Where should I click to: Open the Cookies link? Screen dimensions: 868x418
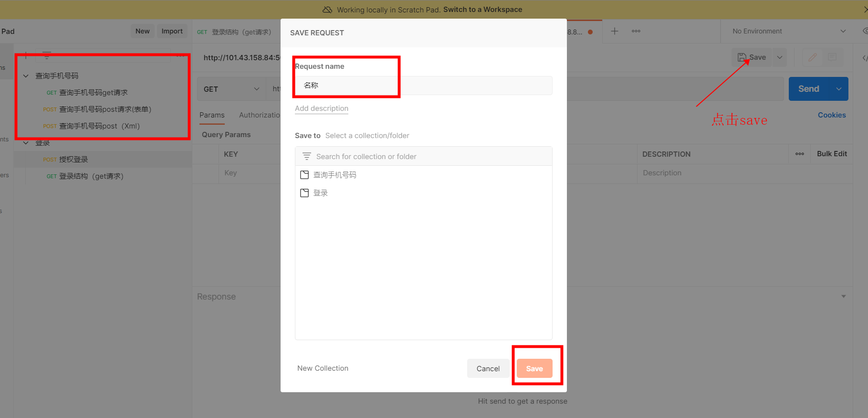click(x=832, y=115)
